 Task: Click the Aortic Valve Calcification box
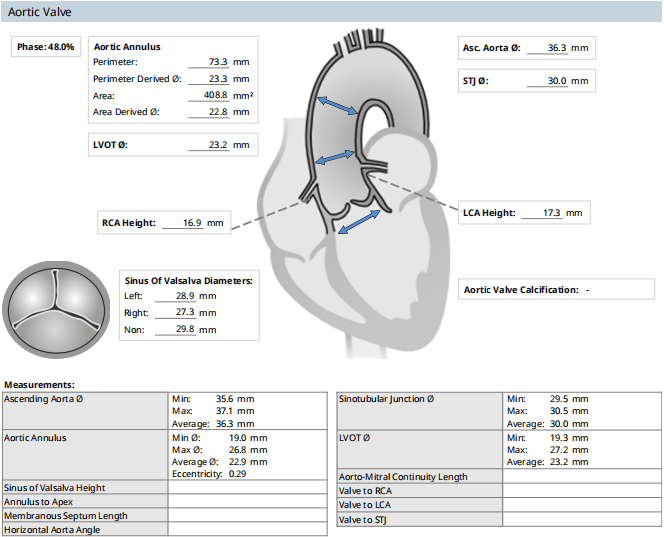coord(549,290)
